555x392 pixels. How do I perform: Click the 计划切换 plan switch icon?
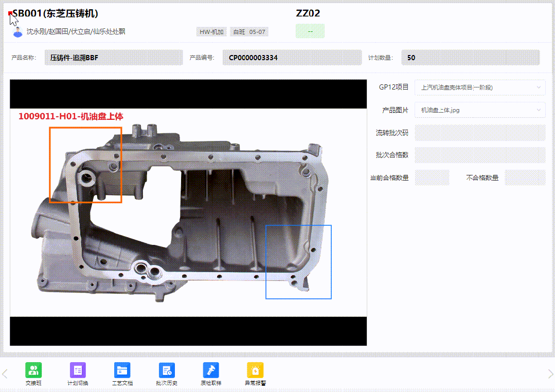[78, 370]
